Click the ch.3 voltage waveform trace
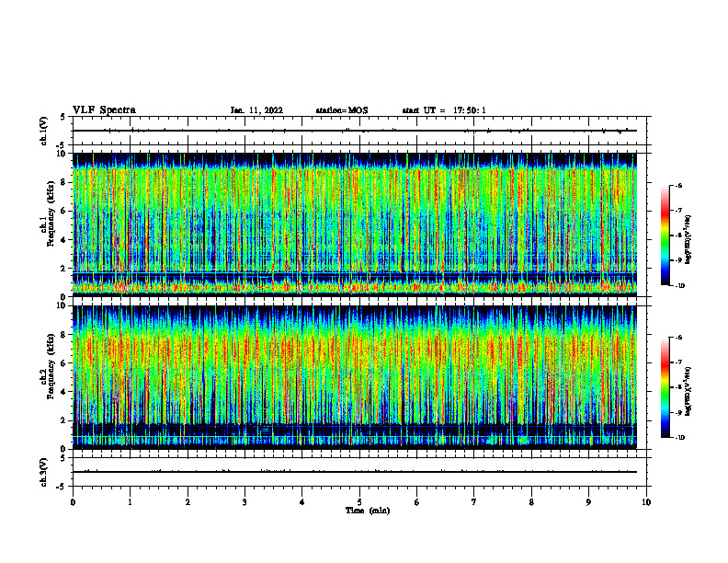Screen dimensions: 728x563 (355, 472)
